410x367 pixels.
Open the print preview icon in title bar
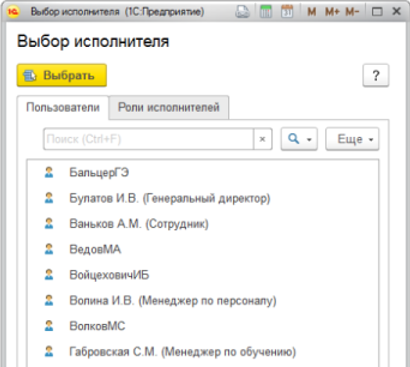coord(242,12)
